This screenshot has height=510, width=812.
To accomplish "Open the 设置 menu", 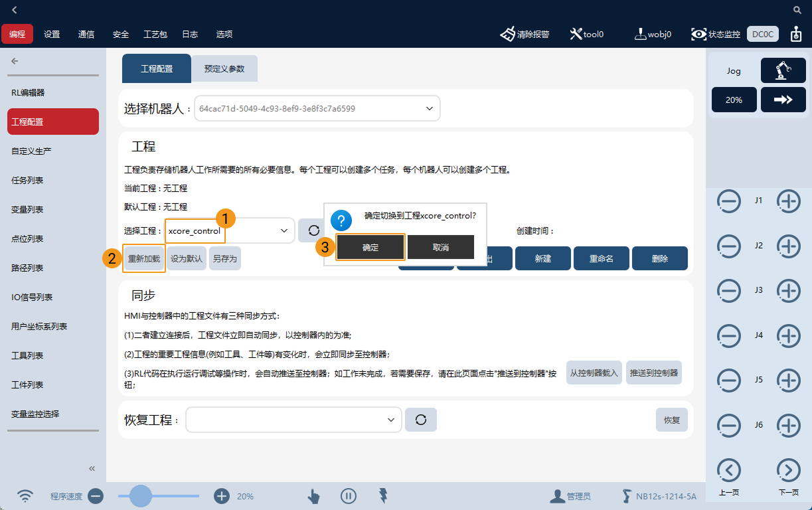I will coord(52,35).
